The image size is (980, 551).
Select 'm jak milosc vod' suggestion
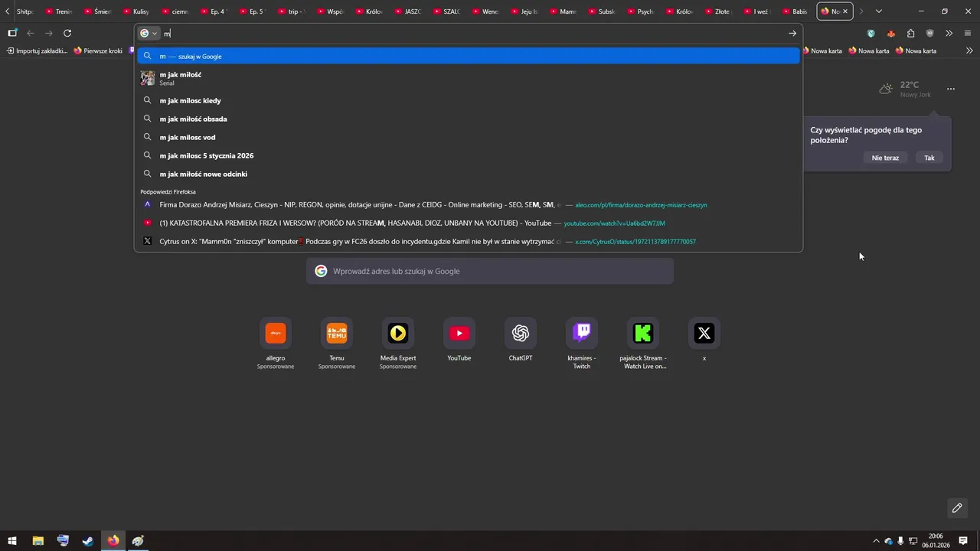click(469, 137)
